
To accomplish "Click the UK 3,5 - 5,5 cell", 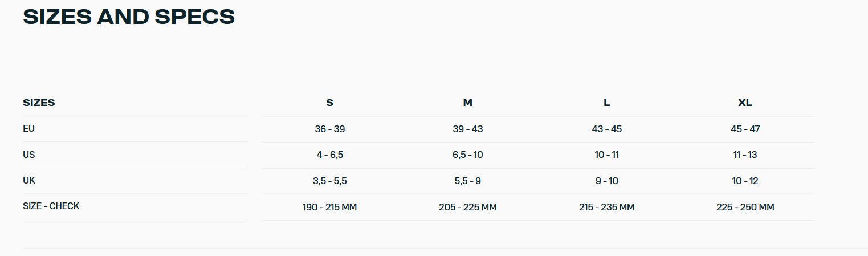I will pyautogui.click(x=330, y=181).
